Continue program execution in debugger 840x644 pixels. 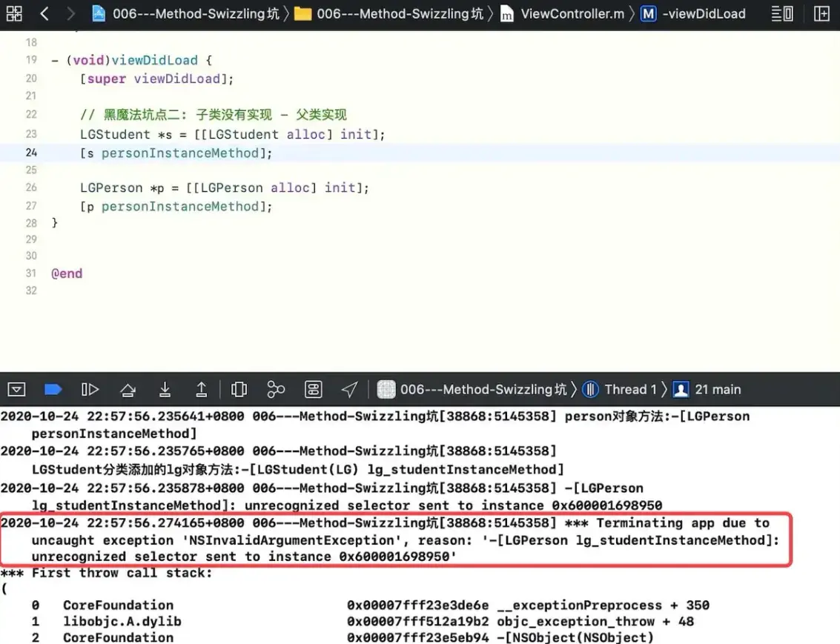tap(90, 389)
